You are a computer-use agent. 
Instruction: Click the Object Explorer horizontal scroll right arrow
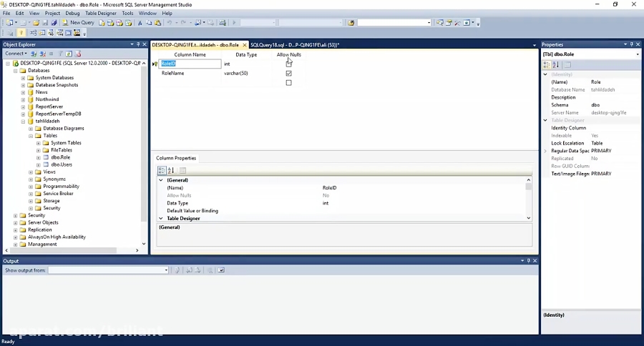pos(137,250)
